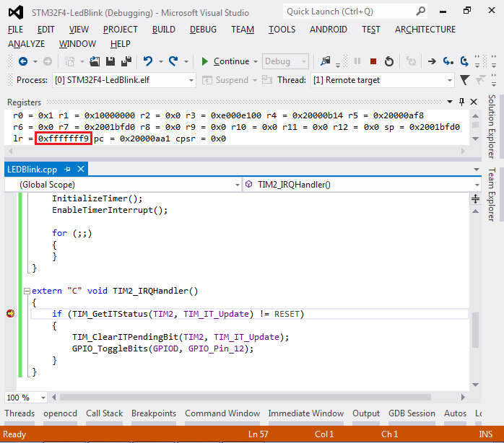Click the Show Next Statement arrow icon
This screenshot has width=504, height=443.
click(x=432, y=61)
